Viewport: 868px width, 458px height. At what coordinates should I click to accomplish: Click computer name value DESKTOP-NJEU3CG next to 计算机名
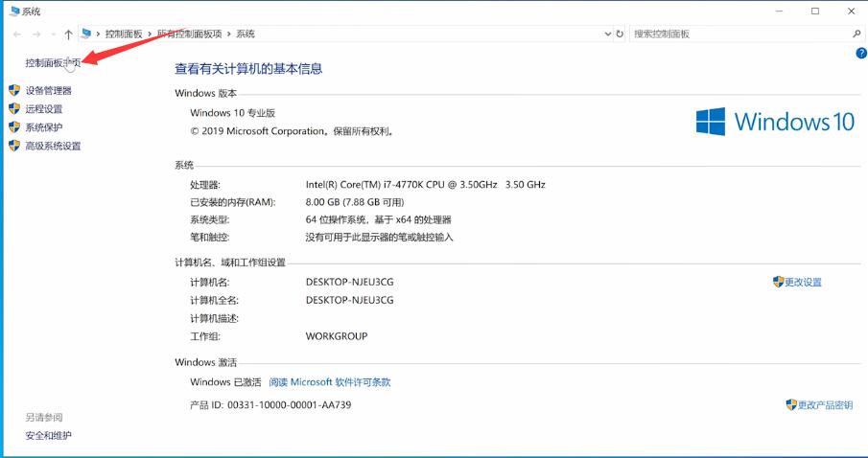[349, 282]
